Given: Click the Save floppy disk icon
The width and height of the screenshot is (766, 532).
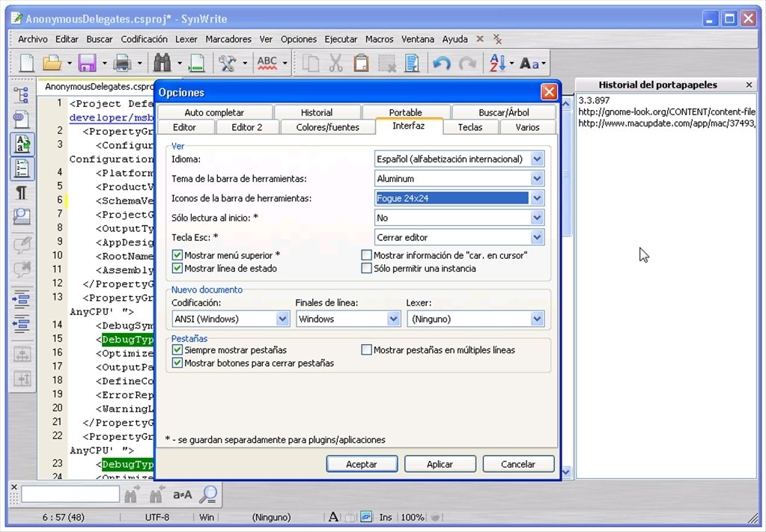Looking at the screenshot, I should tap(88, 63).
